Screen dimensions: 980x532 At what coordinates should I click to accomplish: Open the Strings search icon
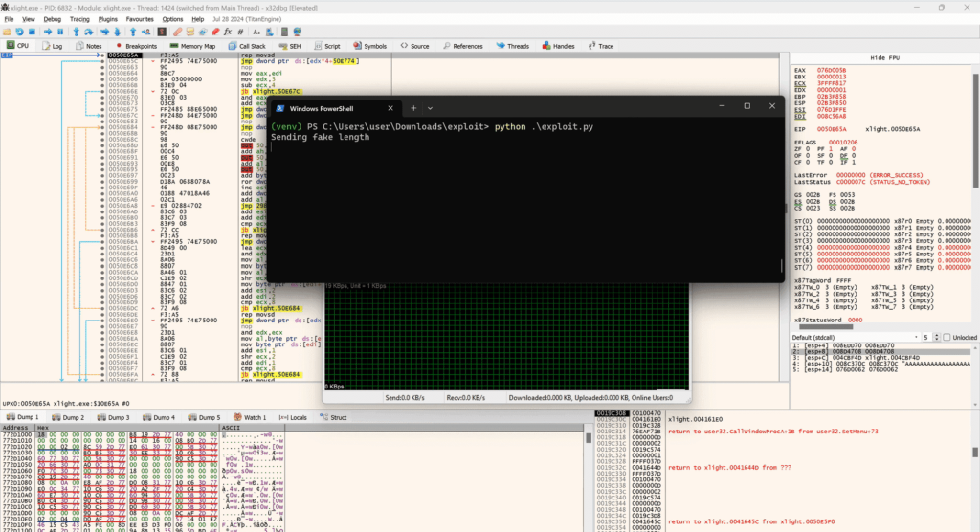tap(256, 32)
